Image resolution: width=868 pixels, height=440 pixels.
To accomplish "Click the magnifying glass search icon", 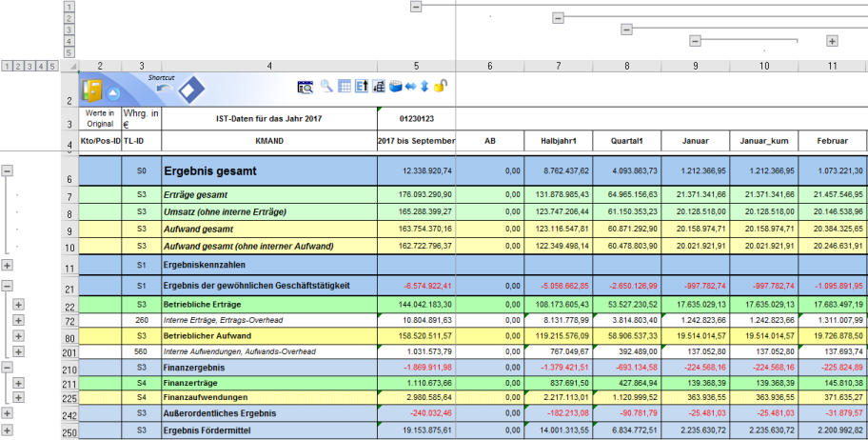I will point(325,87).
